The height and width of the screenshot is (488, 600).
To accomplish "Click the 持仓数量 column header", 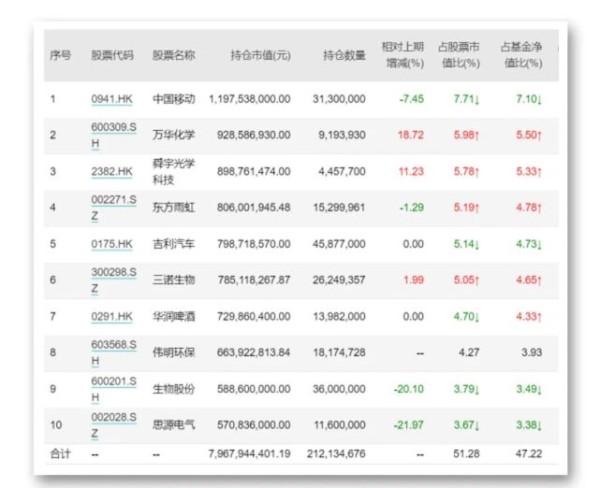I will (x=344, y=55).
